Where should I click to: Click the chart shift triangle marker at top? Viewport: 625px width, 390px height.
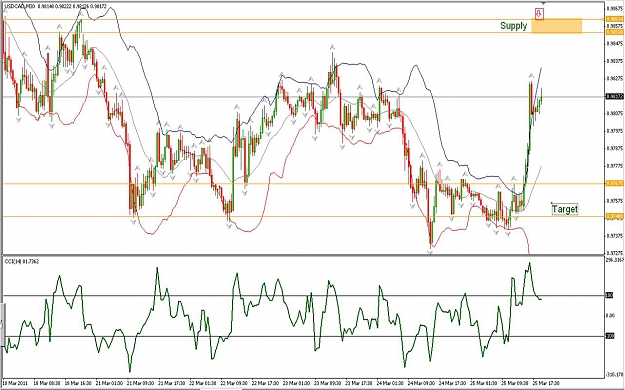542,3
